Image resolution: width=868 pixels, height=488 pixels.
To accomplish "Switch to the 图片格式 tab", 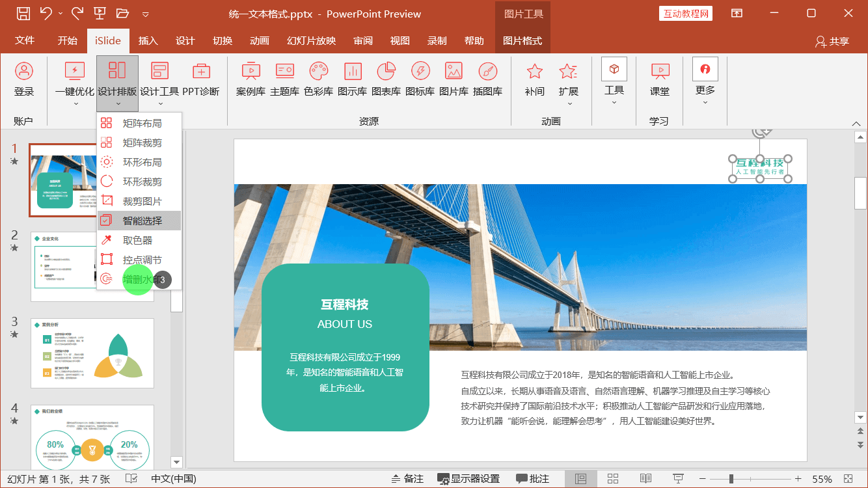I will coord(522,40).
